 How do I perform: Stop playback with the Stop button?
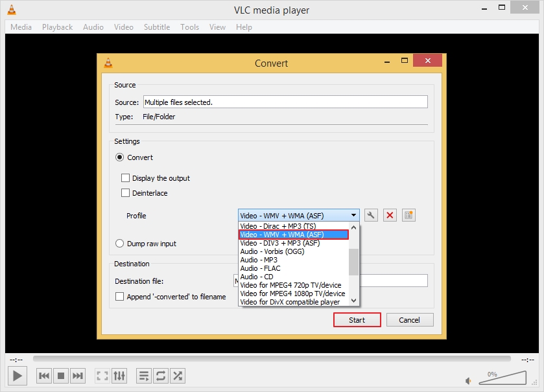61,376
